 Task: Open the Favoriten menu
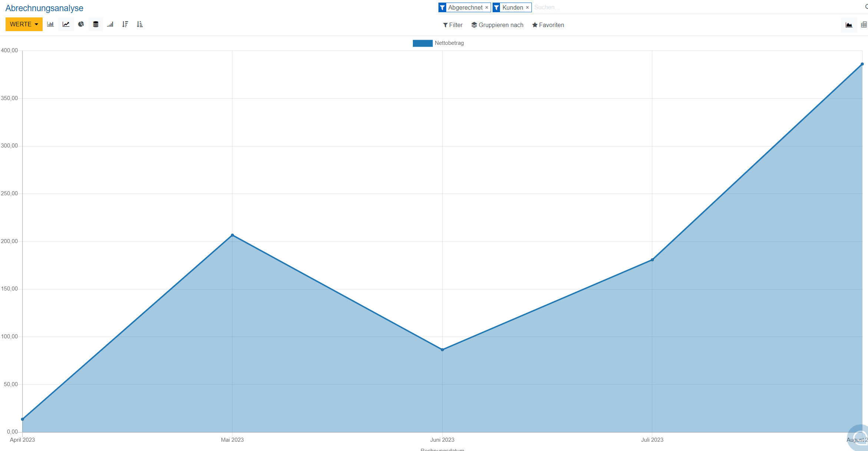coord(548,25)
